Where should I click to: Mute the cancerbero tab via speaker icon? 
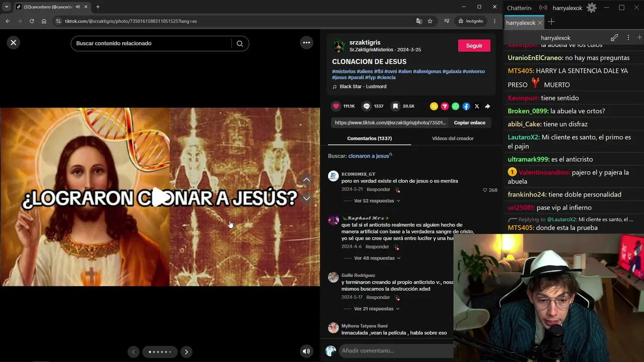(77, 7)
